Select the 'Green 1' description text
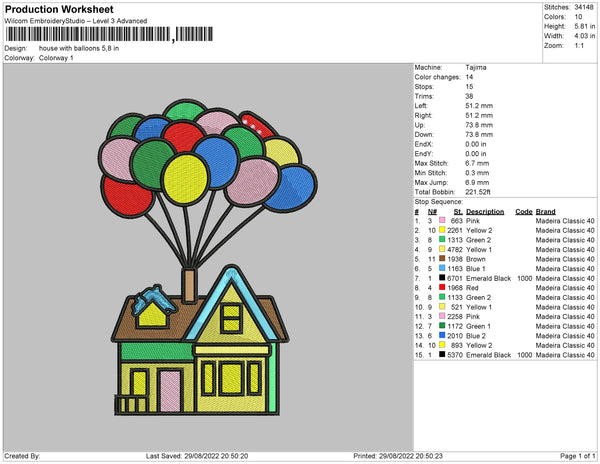600x464 pixels. [x=478, y=326]
